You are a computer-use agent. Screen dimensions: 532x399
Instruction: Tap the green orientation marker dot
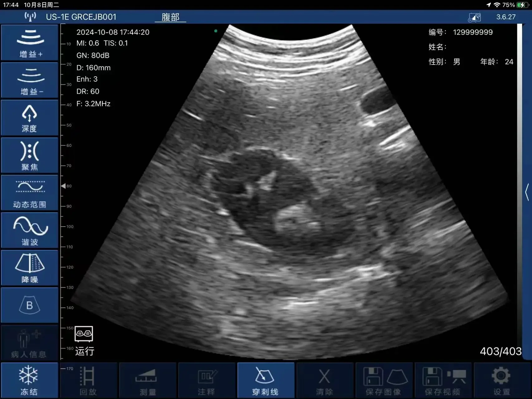click(x=216, y=31)
